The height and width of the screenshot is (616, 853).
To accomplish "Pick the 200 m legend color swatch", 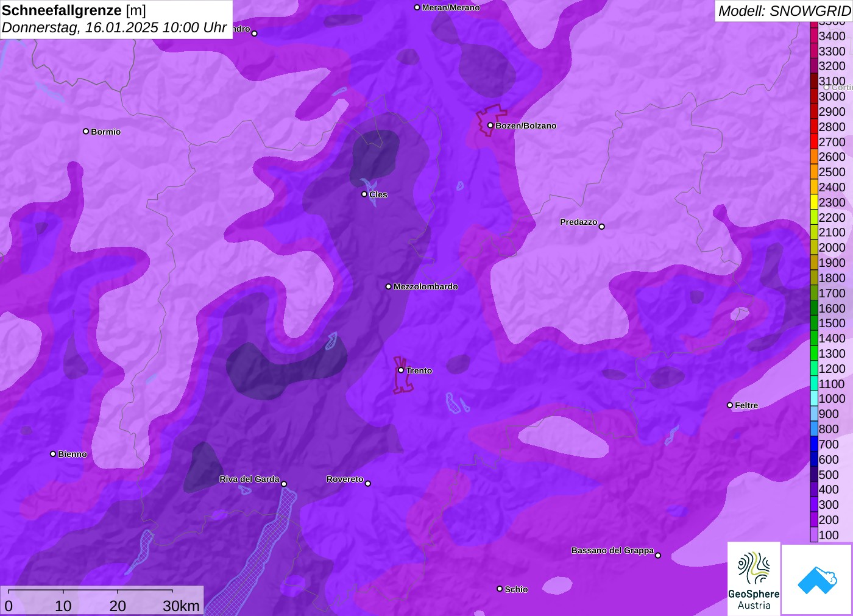I will pos(814,520).
